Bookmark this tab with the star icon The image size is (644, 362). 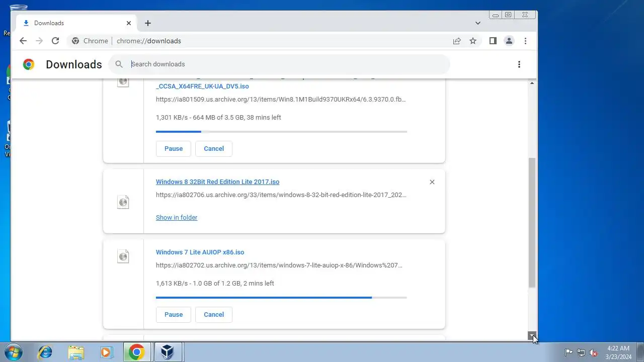pyautogui.click(x=473, y=41)
